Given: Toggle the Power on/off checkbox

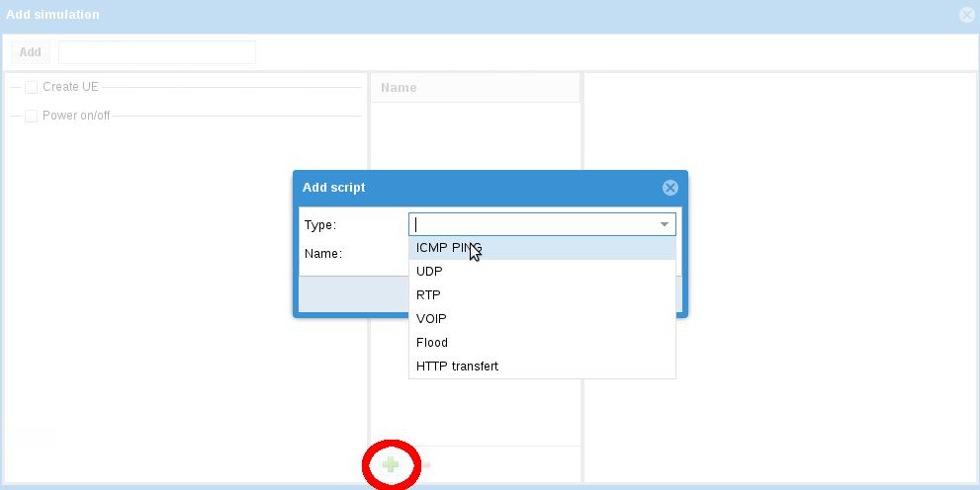Looking at the screenshot, I should (x=32, y=117).
